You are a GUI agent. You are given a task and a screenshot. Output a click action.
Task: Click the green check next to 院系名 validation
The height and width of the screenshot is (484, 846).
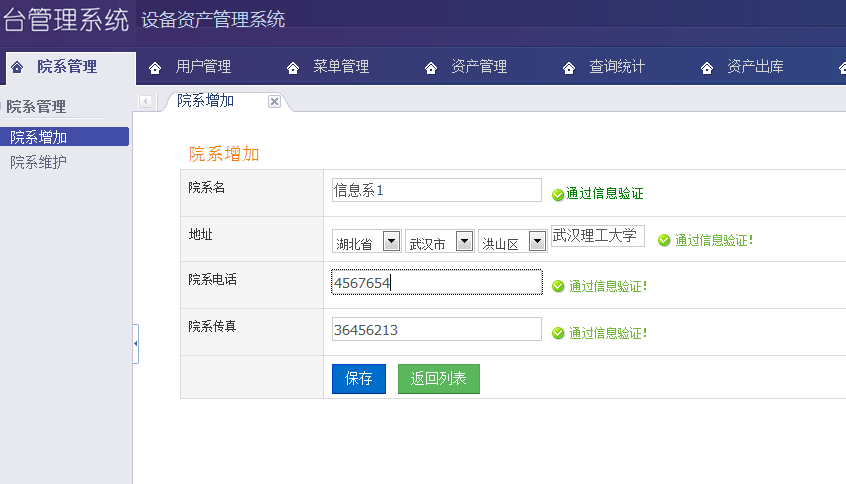558,195
